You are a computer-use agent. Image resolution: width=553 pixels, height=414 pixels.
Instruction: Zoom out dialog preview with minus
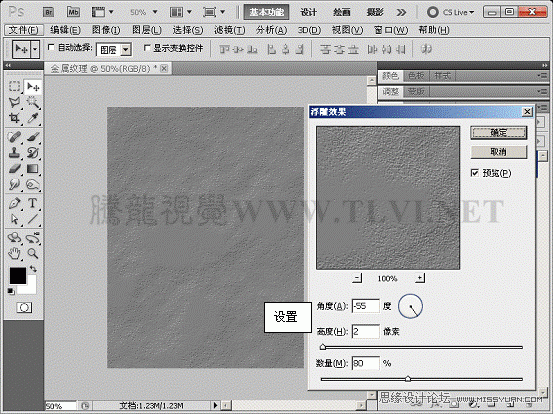[x=357, y=278]
